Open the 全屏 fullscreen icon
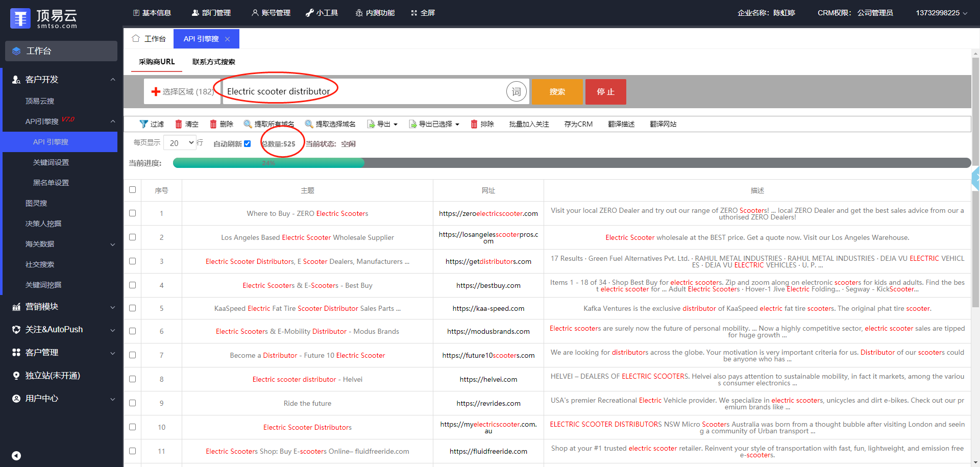Screen dimensions: 980x467 click(x=414, y=13)
